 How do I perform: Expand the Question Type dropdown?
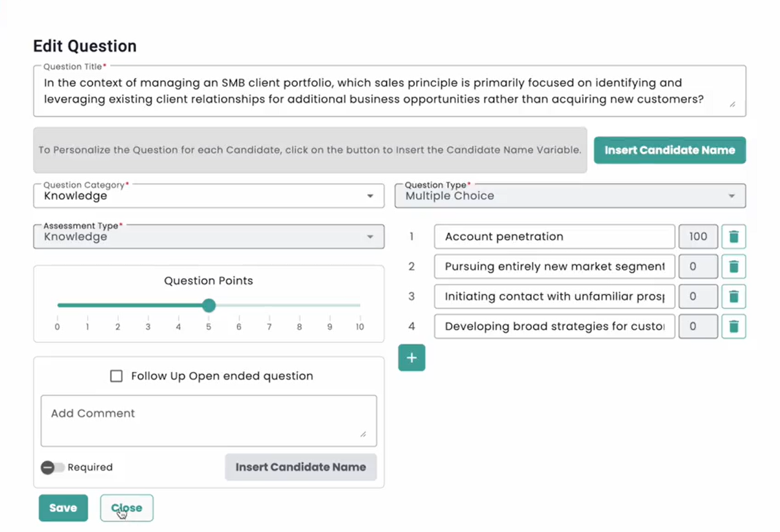[570, 196]
